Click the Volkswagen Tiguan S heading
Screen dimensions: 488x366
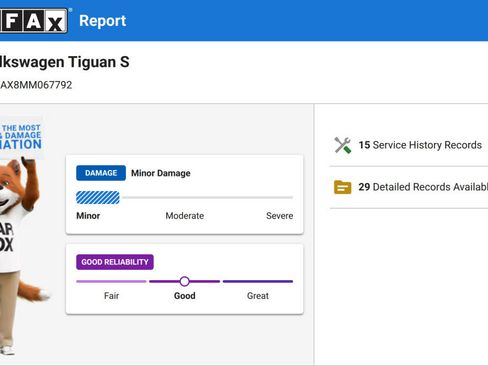pos(65,62)
